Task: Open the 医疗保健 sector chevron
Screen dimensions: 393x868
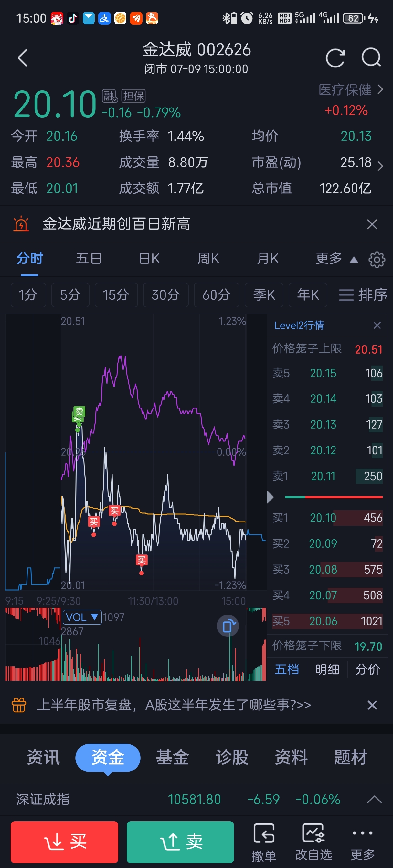Action: tap(380, 89)
